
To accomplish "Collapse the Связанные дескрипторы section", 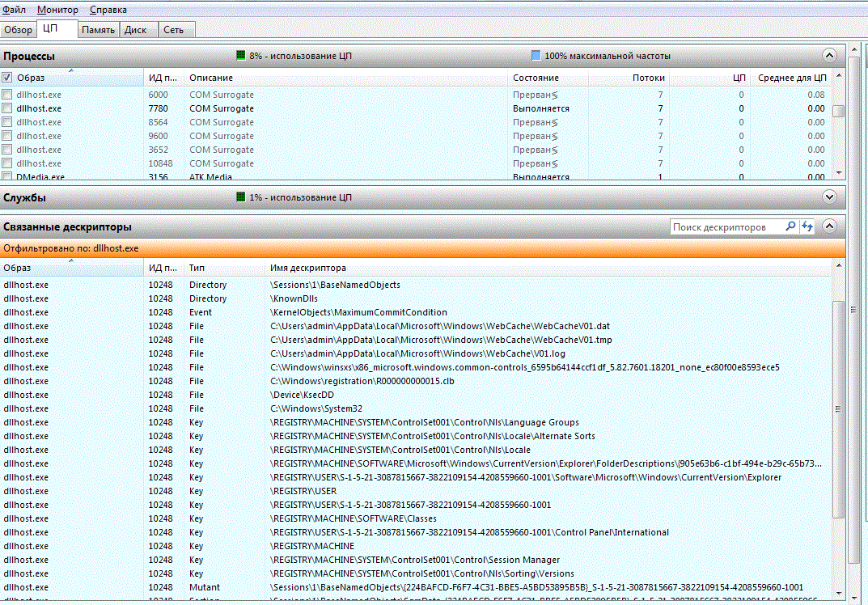I will (828, 227).
